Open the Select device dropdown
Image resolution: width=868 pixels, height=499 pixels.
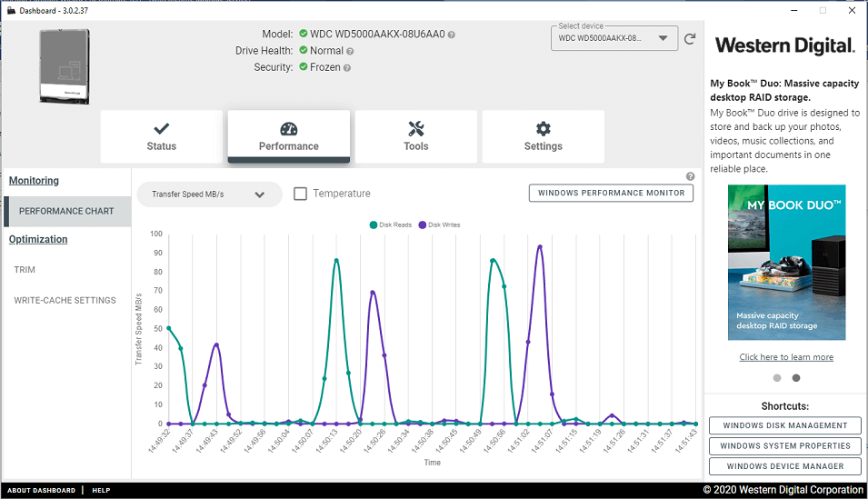click(614, 38)
